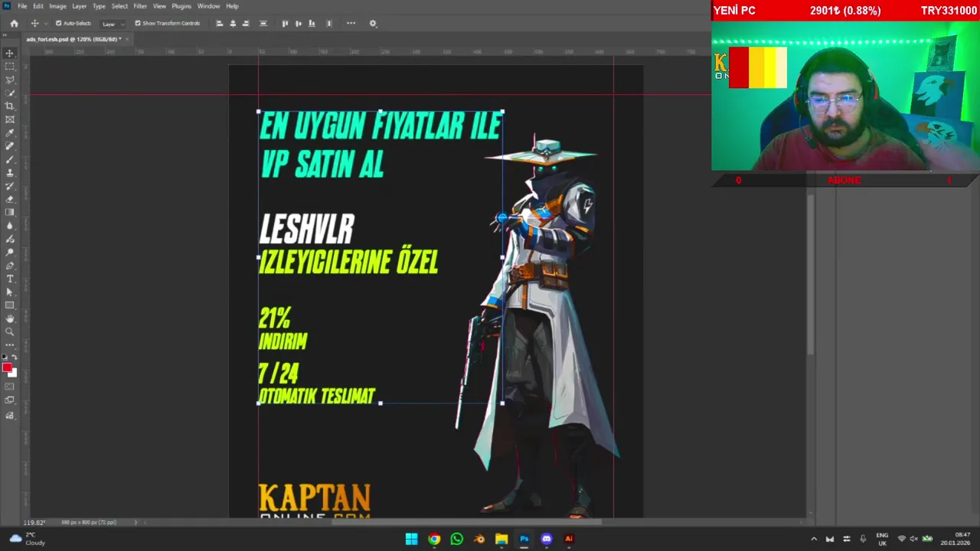Select the Lasso tool

point(10,80)
